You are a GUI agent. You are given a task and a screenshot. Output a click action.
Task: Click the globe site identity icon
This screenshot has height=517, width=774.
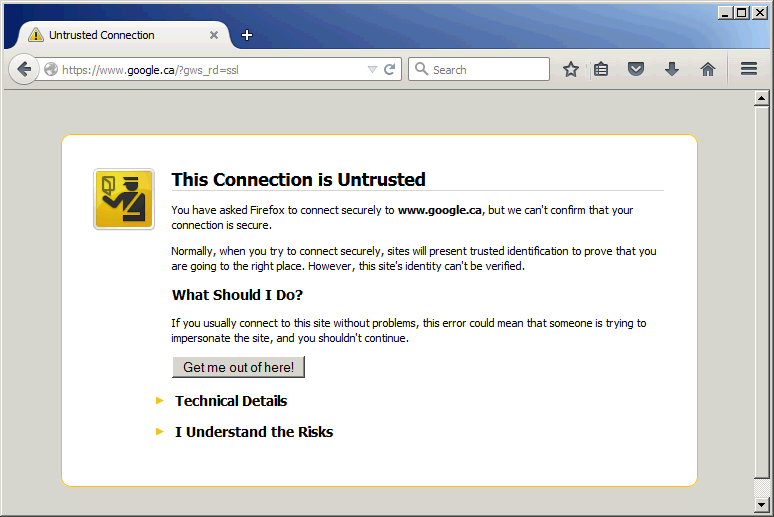(51, 70)
